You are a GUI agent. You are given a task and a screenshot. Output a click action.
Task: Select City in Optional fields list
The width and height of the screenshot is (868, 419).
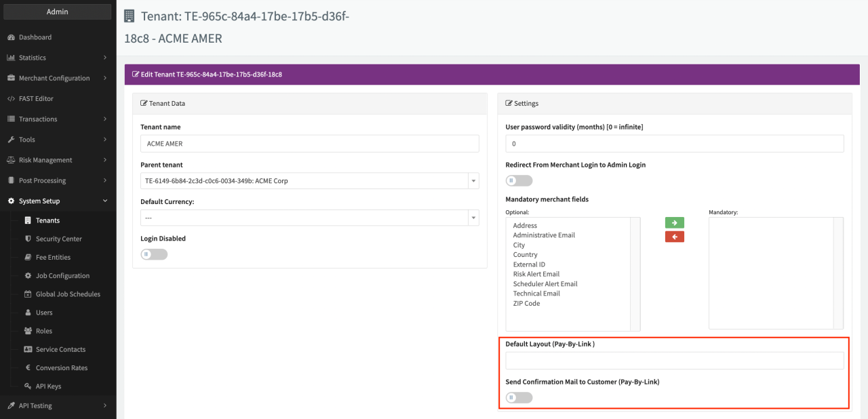pos(519,245)
